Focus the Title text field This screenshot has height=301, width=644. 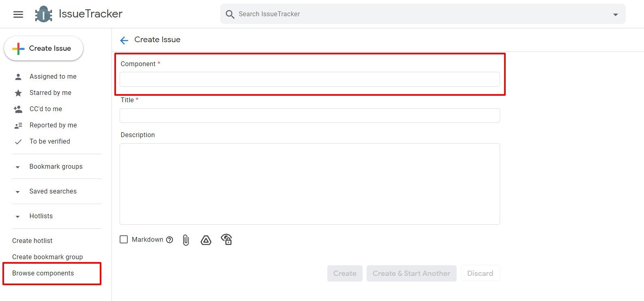pos(309,116)
